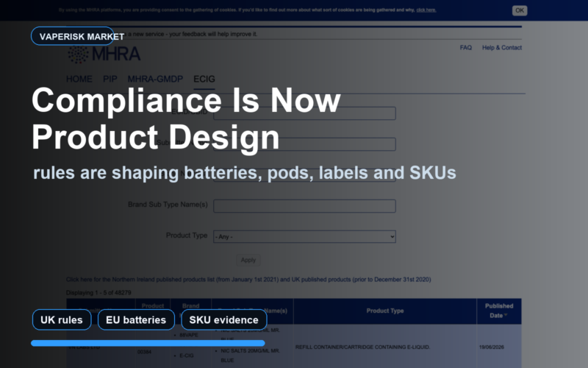Click the MHRA logo
Screen dimensions: 588x368
104,54
